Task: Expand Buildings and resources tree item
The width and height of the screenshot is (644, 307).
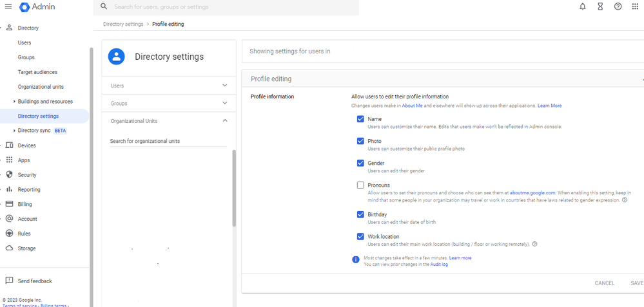Action: click(x=14, y=101)
